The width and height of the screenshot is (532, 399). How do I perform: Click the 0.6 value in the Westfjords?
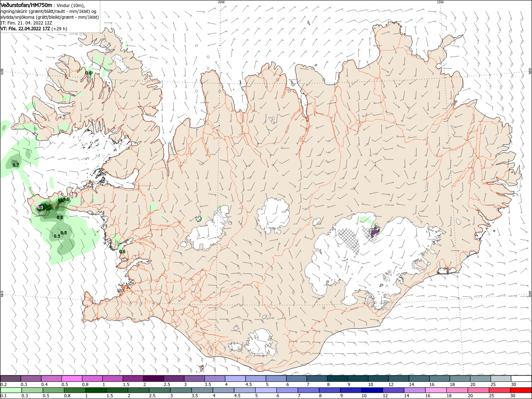point(89,73)
